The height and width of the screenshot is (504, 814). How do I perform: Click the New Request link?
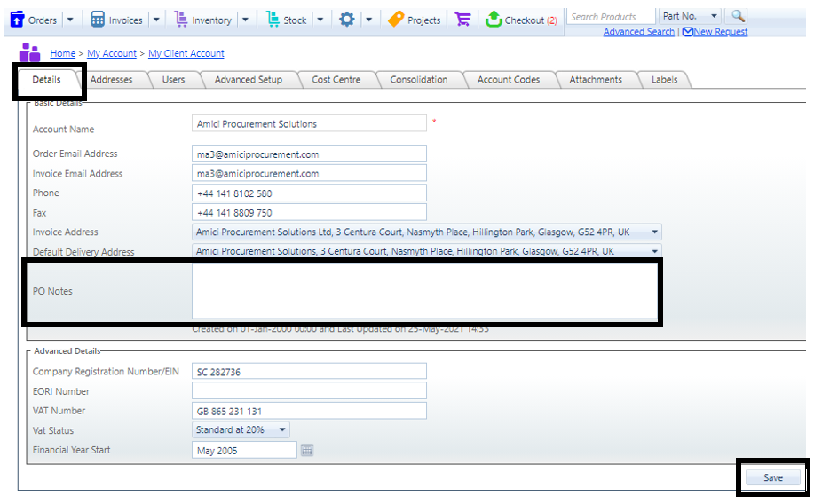point(721,32)
